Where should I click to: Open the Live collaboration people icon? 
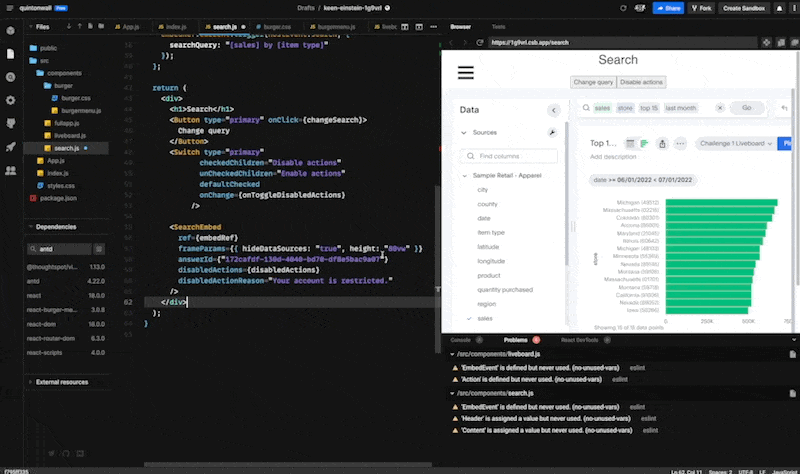click(11, 171)
